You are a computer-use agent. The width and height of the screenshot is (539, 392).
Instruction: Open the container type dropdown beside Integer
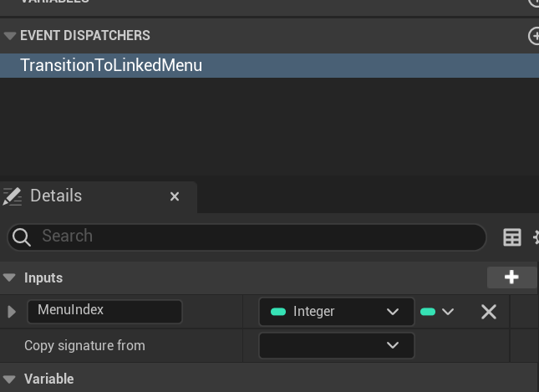click(x=437, y=312)
